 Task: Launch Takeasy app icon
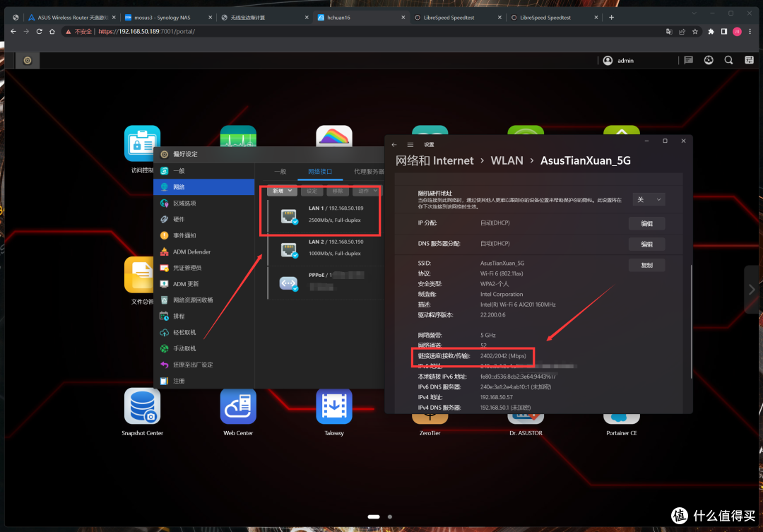pos(333,406)
